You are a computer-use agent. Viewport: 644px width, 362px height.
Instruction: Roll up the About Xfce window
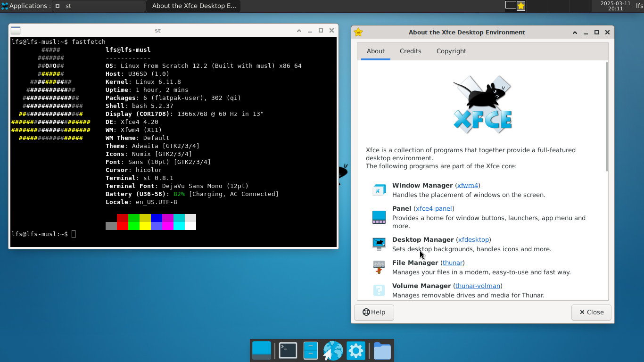tap(575, 33)
